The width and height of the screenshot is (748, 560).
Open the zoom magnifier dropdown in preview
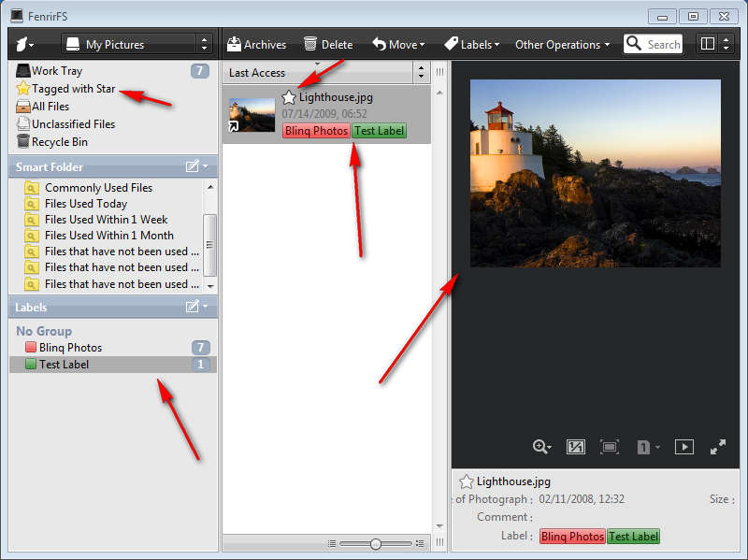542,447
